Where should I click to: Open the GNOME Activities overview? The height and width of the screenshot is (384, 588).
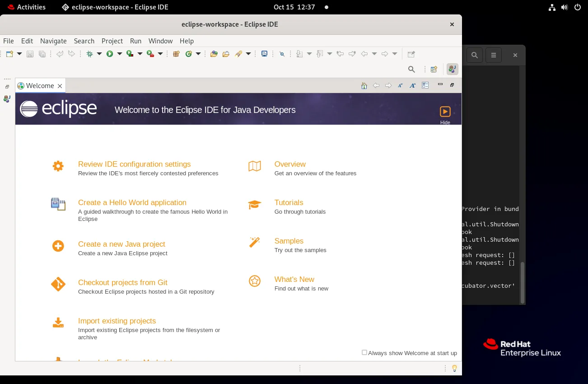26,7
